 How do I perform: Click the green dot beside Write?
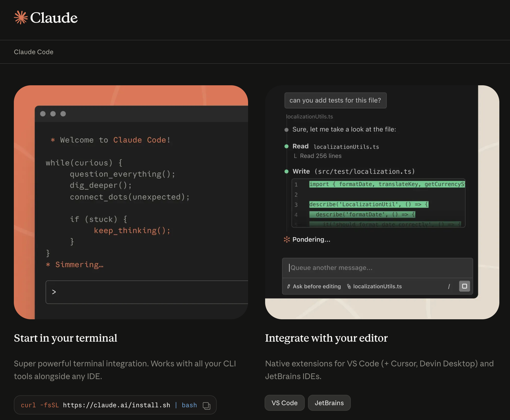pos(286,172)
